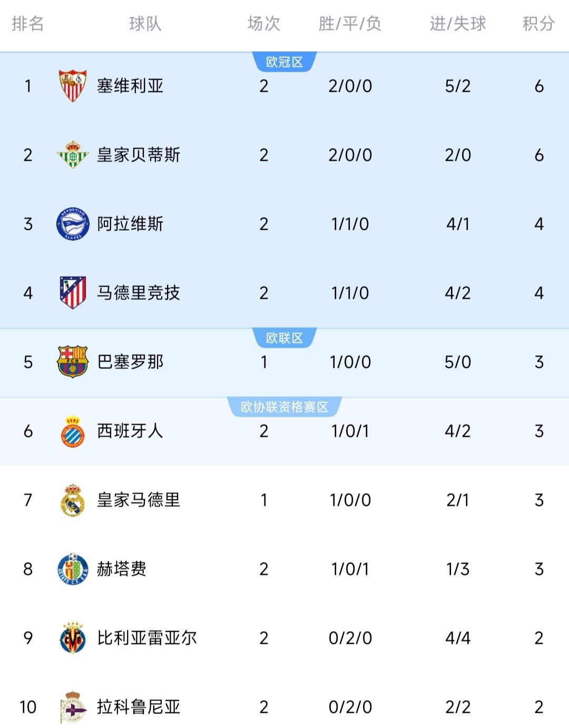Tap the Real Betis crest
The image size is (569, 728).
click(x=73, y=155)
